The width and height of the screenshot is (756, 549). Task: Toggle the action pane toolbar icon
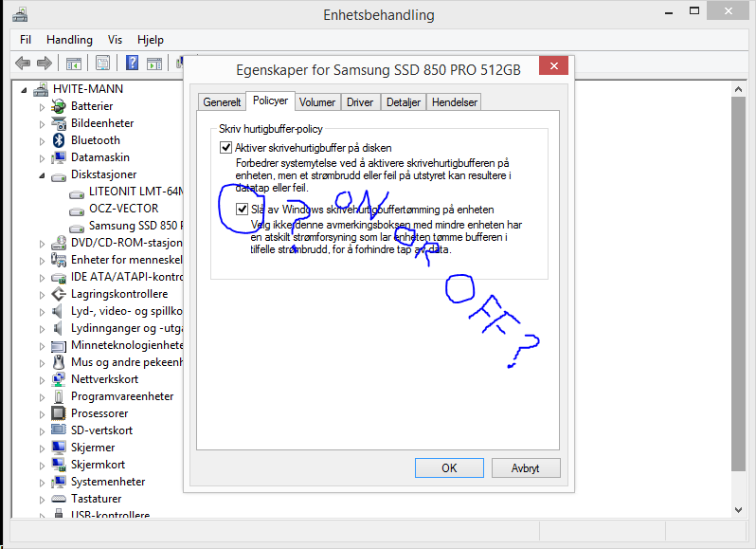154,64
